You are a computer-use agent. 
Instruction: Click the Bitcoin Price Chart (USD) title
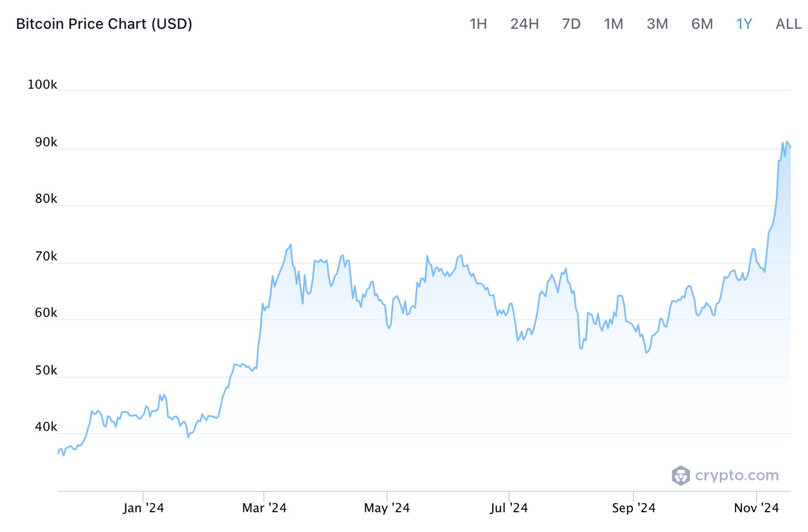click(x=104, y=24)
